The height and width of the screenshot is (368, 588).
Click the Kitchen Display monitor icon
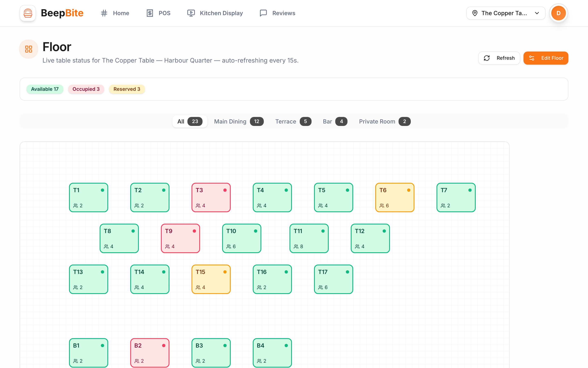[191, 13]
